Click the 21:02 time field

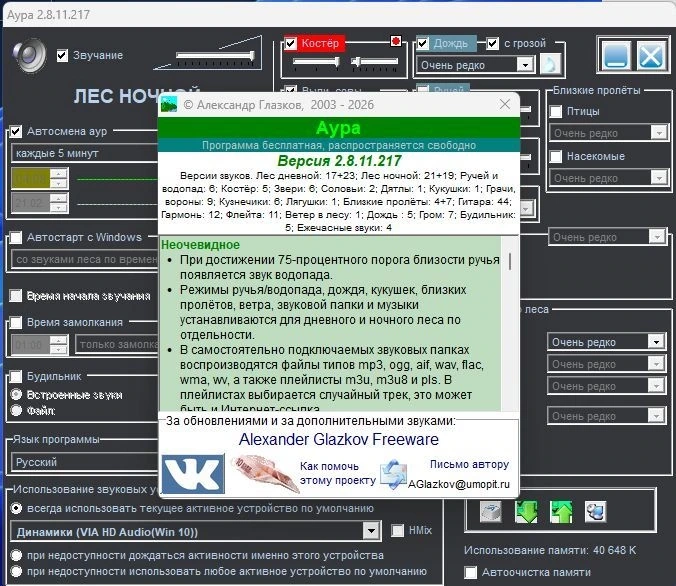30,202
